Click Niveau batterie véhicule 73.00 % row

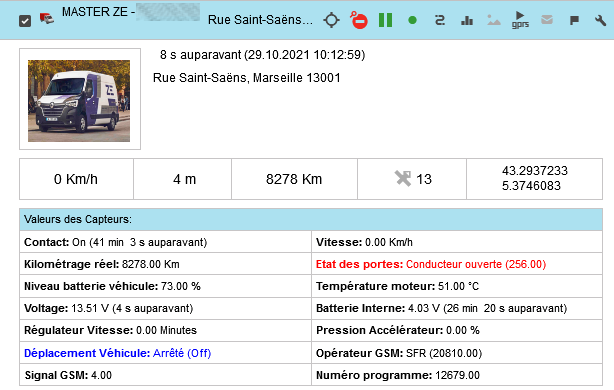[165, 286]
